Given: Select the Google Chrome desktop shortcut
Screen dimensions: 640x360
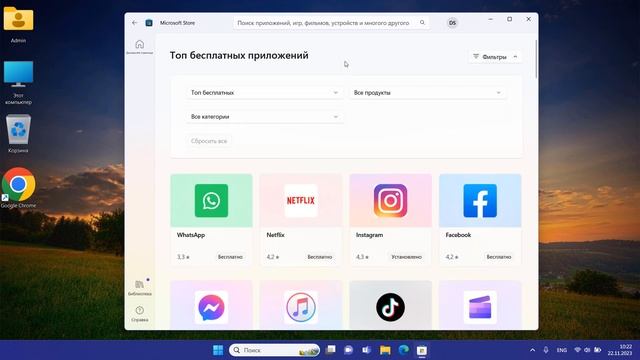Looking at the screenshot, I should [x=18, y=188].
